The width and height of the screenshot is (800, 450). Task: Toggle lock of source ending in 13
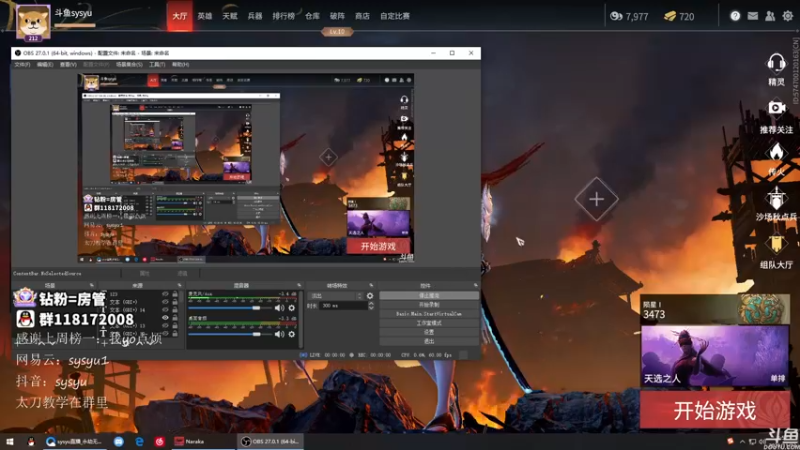click(x=175, y=325)
